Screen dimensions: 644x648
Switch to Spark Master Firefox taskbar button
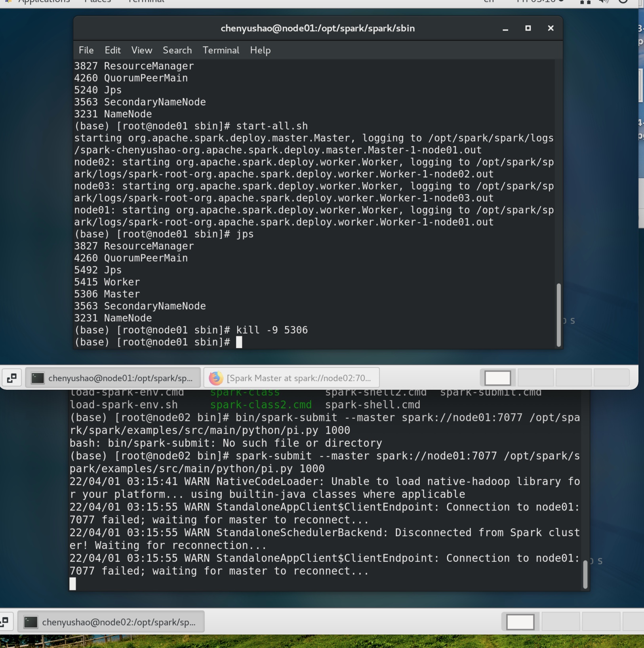click(292, 378)
